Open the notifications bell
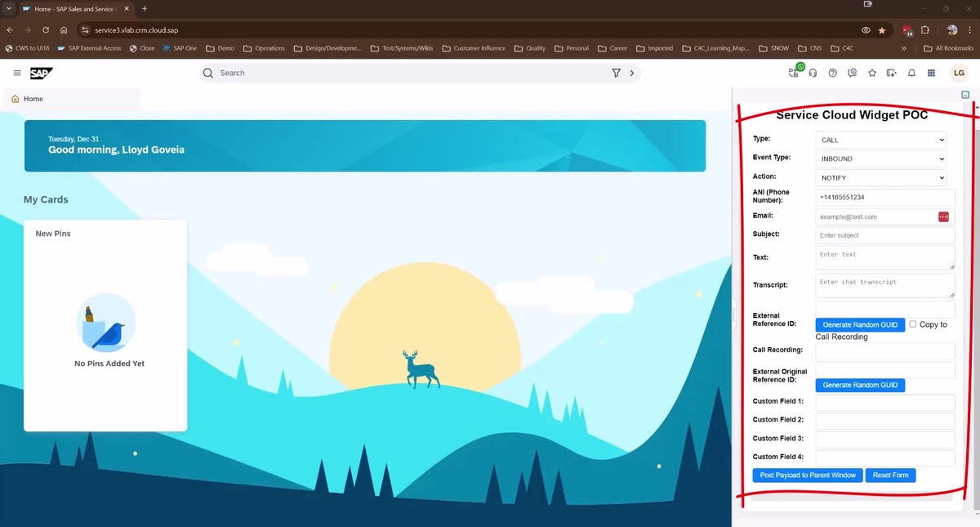 click(x=911, y=73)
